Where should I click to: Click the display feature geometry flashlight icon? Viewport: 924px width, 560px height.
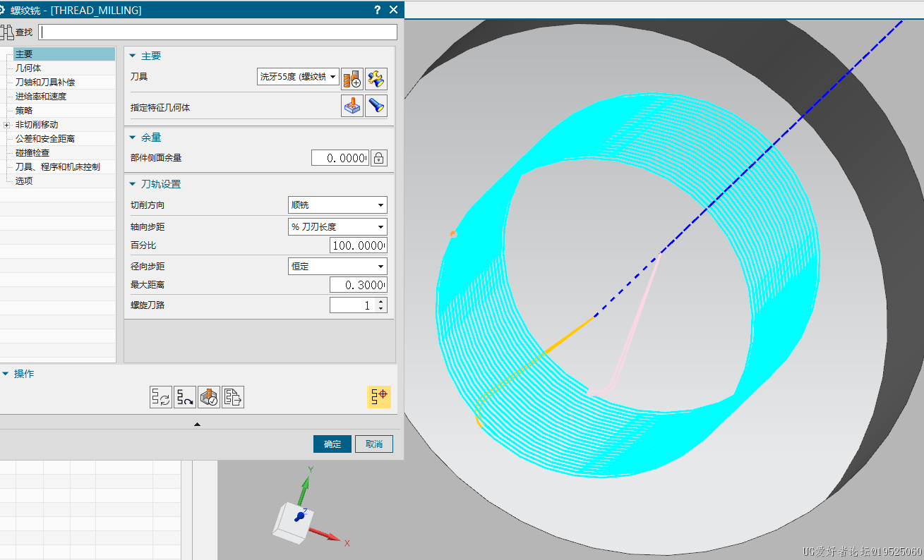point(376,106)
